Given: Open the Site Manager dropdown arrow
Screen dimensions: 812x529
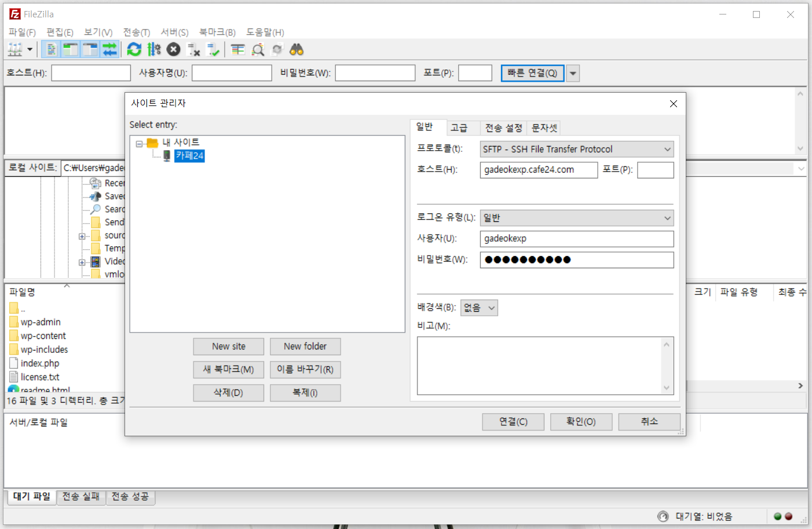Looking at the screenshot, I should [30, 50].
